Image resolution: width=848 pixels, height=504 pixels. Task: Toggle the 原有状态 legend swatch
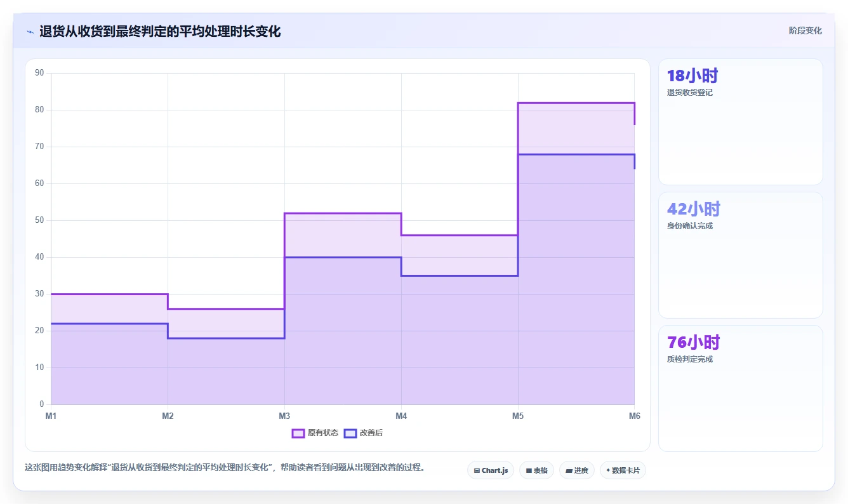(298, 434)
